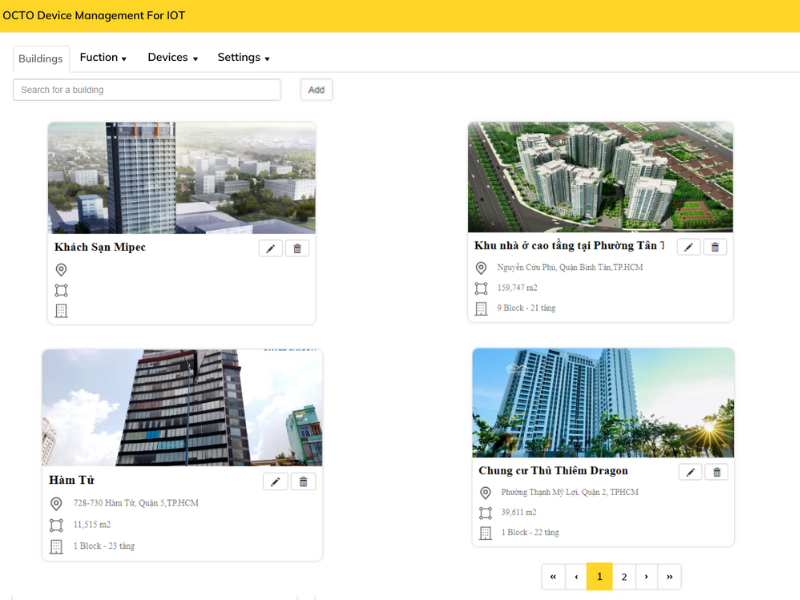This screenshot has width=800, height=600.
Task: Jump to the last page
Action: click(669, 577)
